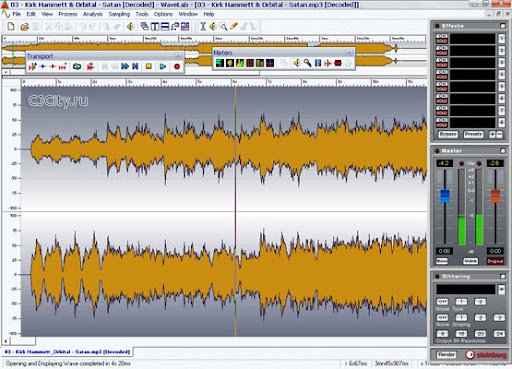Select the I-beam time selection tool
This screenshot has height=369, width=512.
203,26
